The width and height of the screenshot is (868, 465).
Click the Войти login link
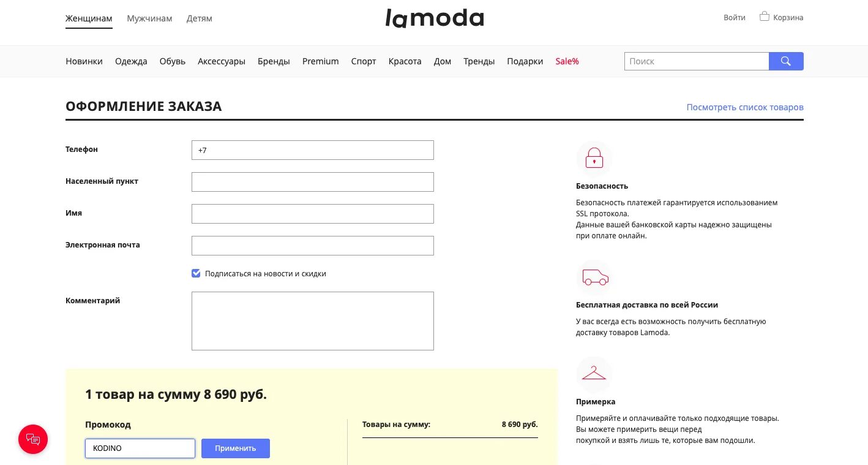coord(735,18)
